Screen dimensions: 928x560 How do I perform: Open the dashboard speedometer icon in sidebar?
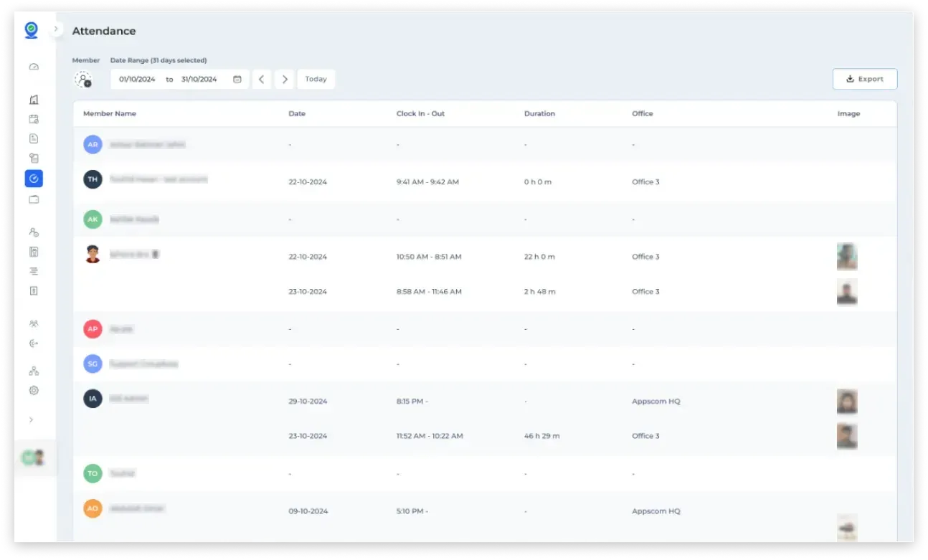[34, 67]
